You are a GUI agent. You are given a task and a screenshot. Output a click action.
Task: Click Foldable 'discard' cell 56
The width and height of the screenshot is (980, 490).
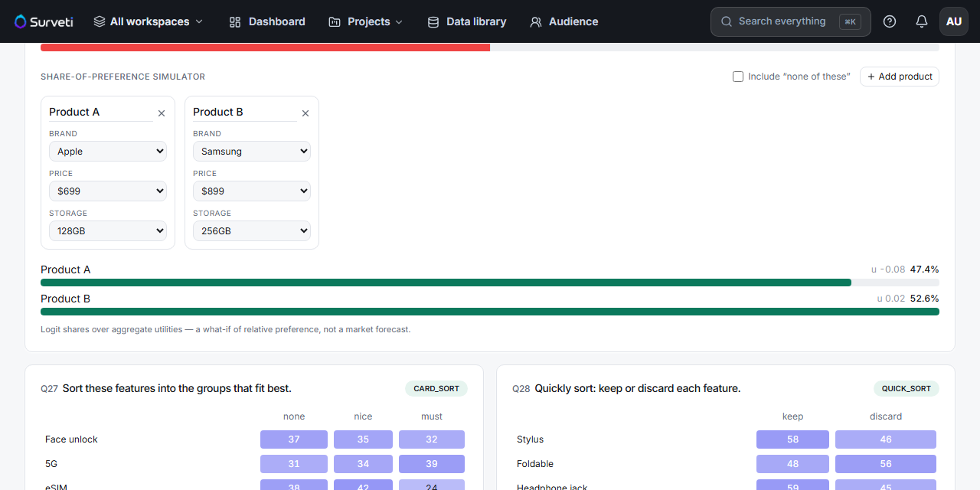[886, 464]
